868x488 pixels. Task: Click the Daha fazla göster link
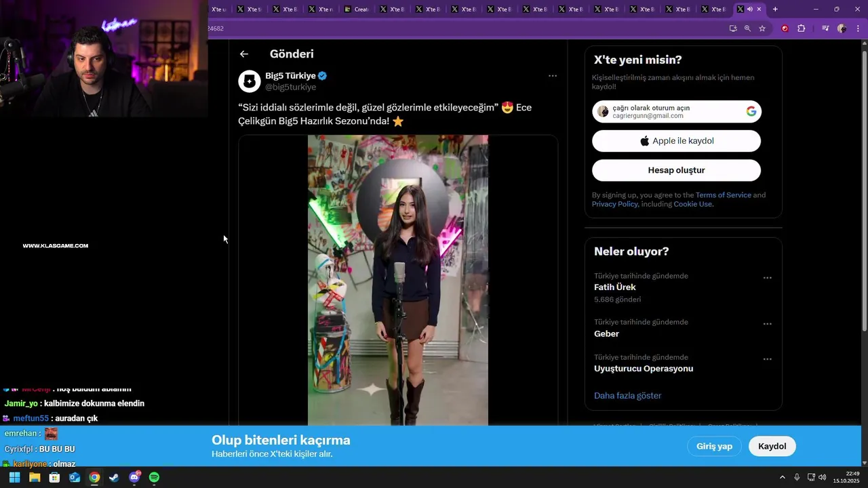(x=627, y=396)
